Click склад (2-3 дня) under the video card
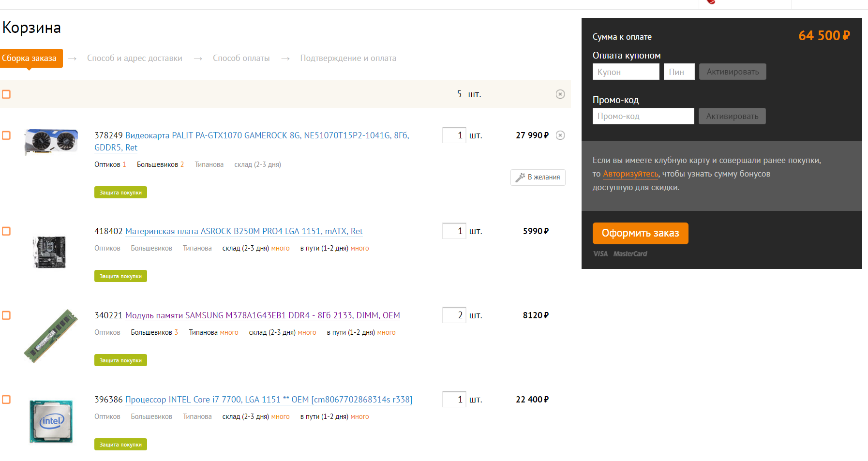 click(x=258, y=164)
